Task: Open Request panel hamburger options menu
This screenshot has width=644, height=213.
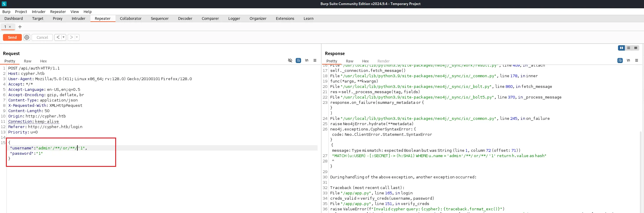Action: (x=315, y=60)
